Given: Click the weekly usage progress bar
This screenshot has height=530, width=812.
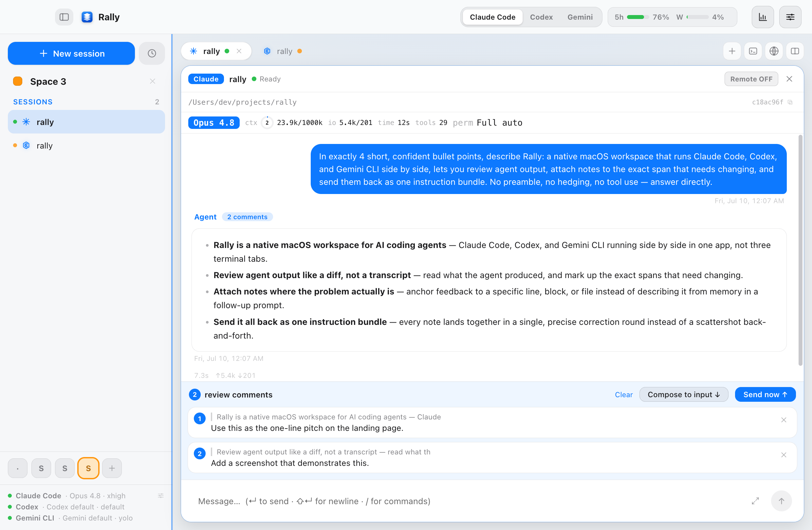Looking at the screenshot, I should pos(697,17).
